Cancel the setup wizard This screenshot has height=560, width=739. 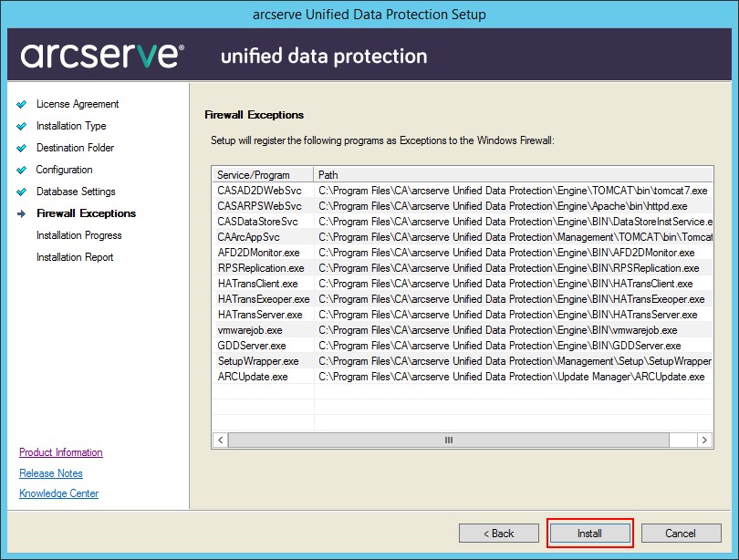click(681, 534)
